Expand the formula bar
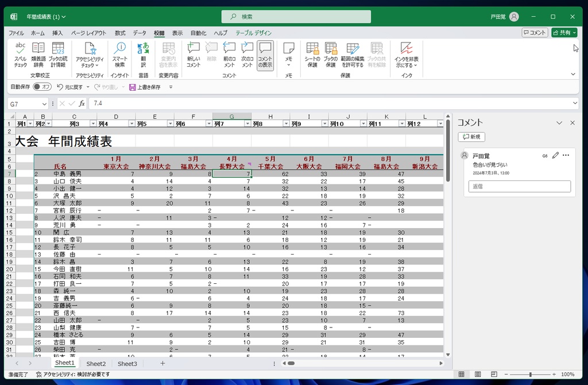Viewport: 588px width, 385px height. click(575, 103)
